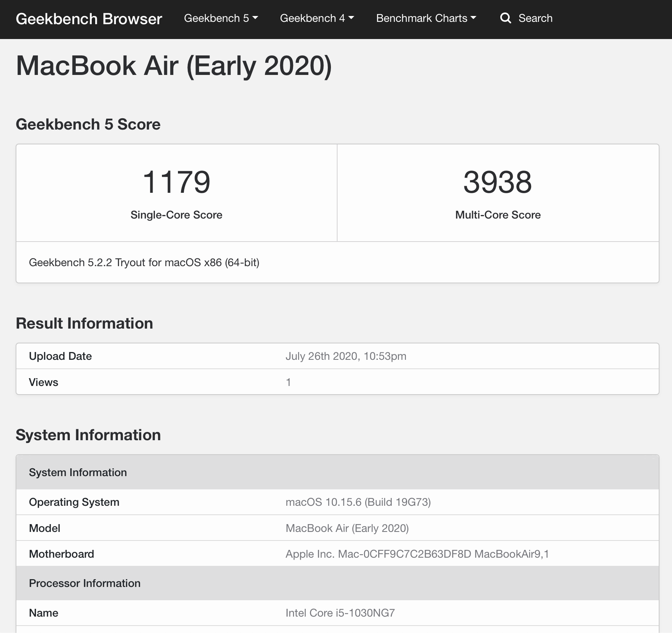672x633 pixels.
Task: Click the Views count value 1
Action: (288, 382)
